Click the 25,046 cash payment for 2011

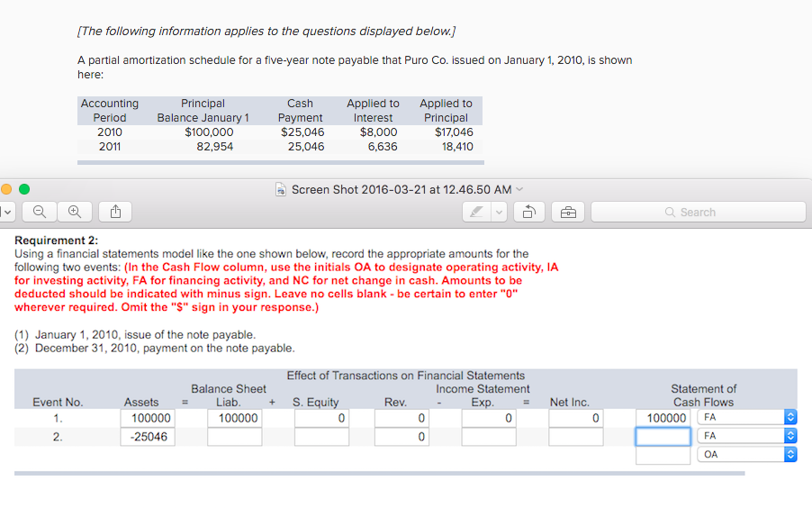[306, 147]
